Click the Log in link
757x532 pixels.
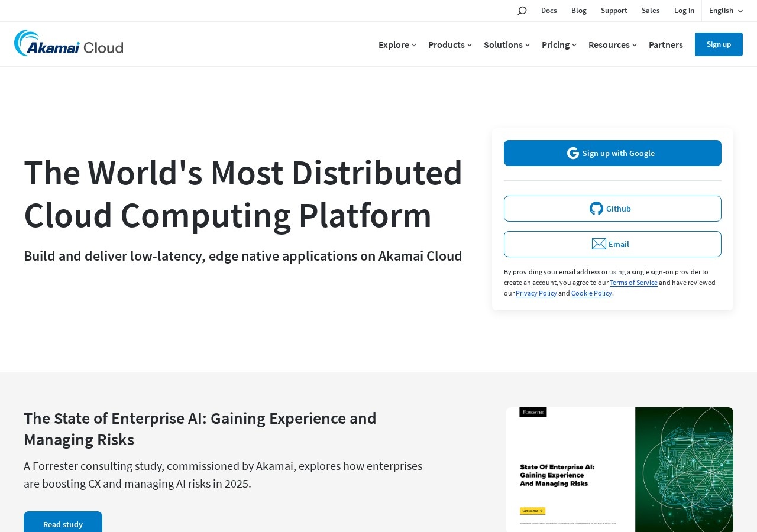tap(684, 11)
